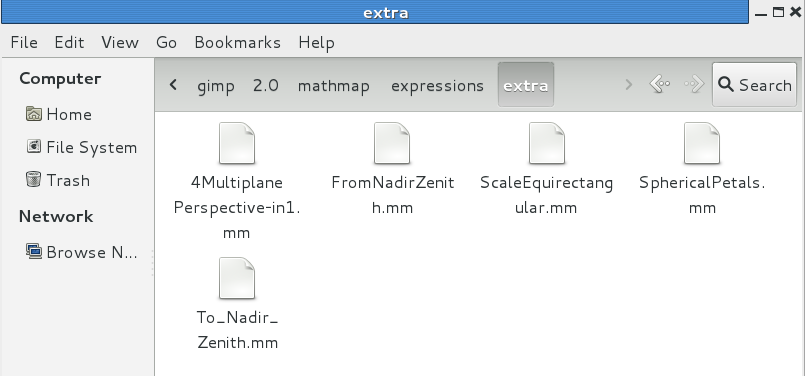Click the extra window title bar
The image size is (805, 376).
pyautogui.click(x=375, y=12)
